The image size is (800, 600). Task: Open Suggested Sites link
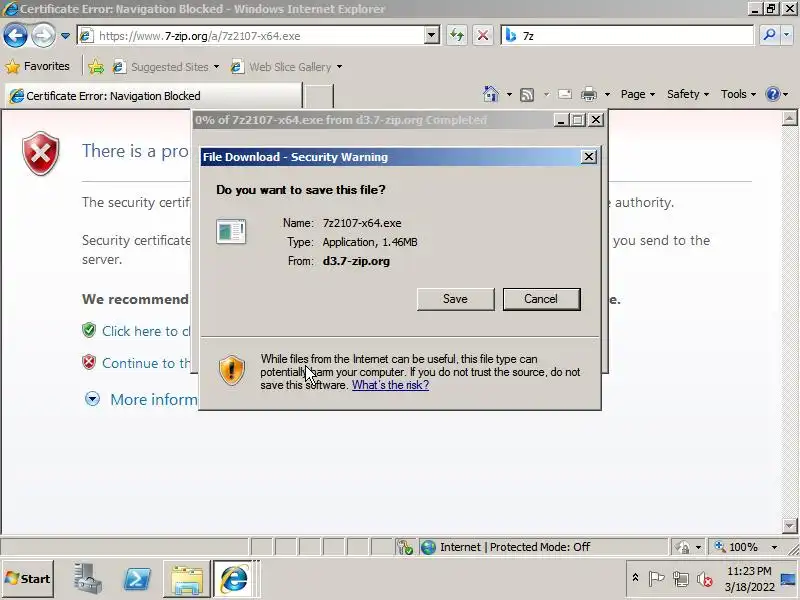click(x=166, y=67)
